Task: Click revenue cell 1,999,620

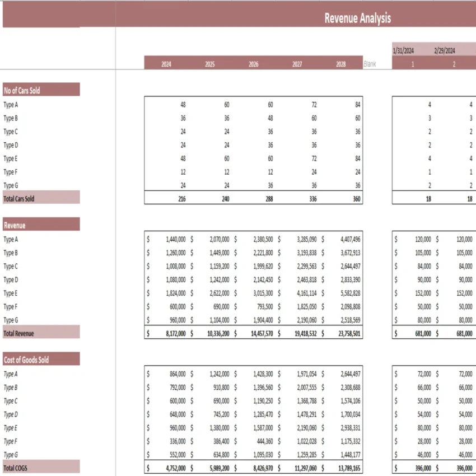Action: 263,266
